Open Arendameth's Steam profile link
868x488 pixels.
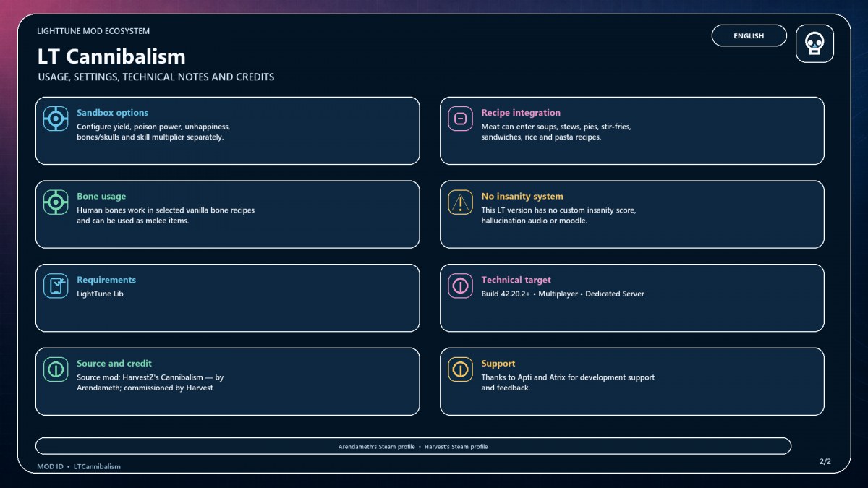pyautogui.click(x=377, y=447)
